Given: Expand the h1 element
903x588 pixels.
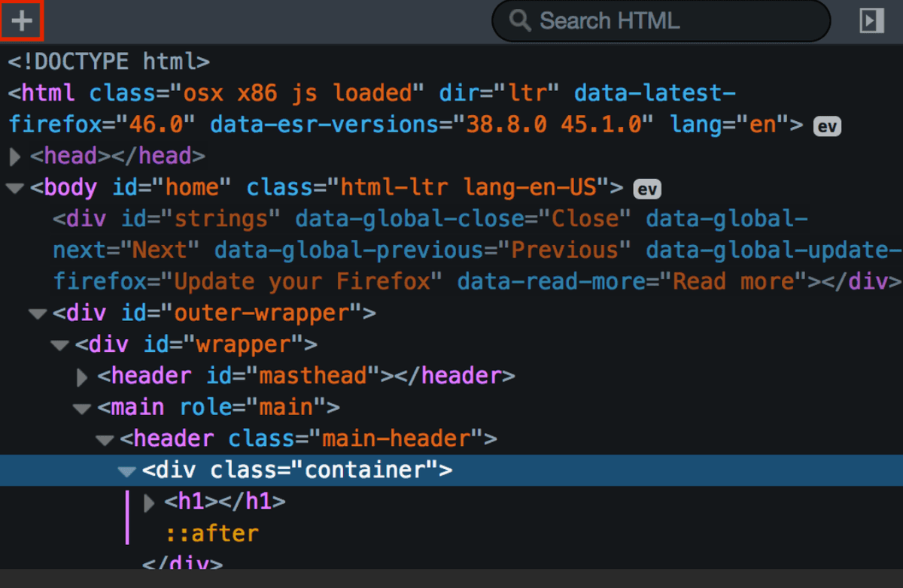Looking at the screenshot, I should coord(149,502).
